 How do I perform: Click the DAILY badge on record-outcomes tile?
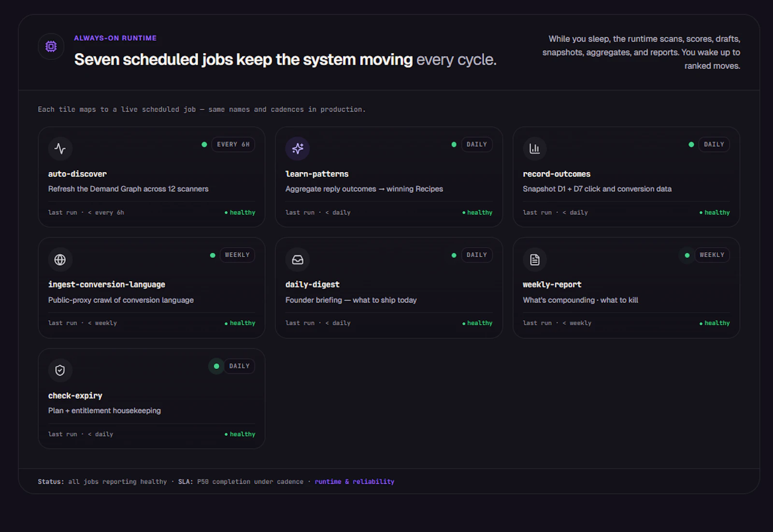(714, 144)
